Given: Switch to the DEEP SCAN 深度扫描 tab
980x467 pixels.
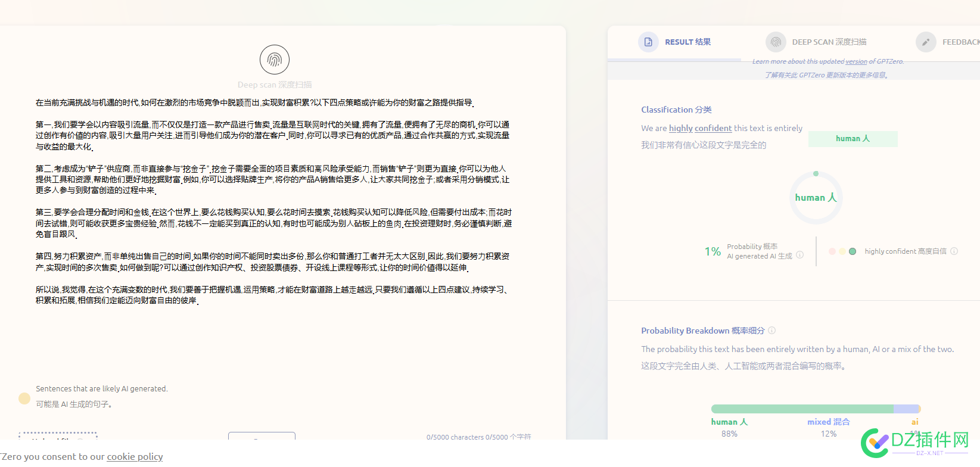Looking at the screenshot, I should (x=829, y=42).
